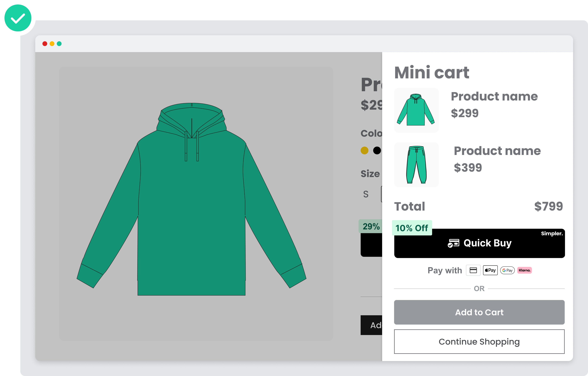This screenshot has width=588, height=376.
Task: Open the green hoodie cart thumbnail
Action: (x=416, y=110)
